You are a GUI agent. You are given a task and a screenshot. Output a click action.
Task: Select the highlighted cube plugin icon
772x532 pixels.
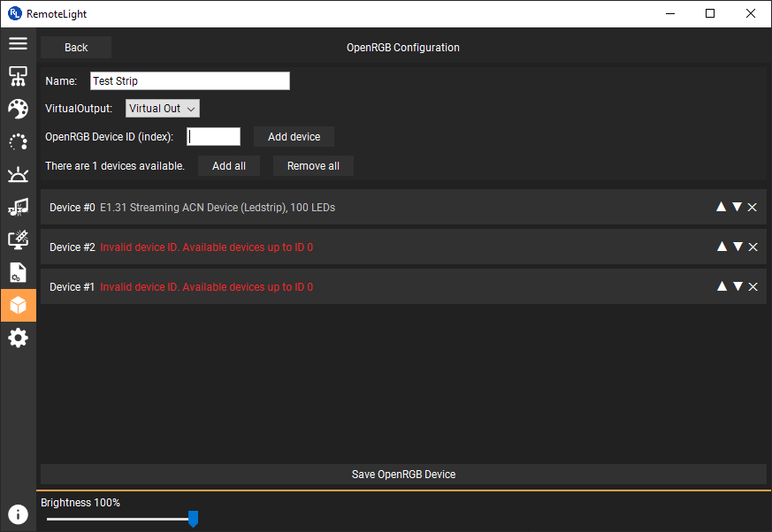pos(19,305)
